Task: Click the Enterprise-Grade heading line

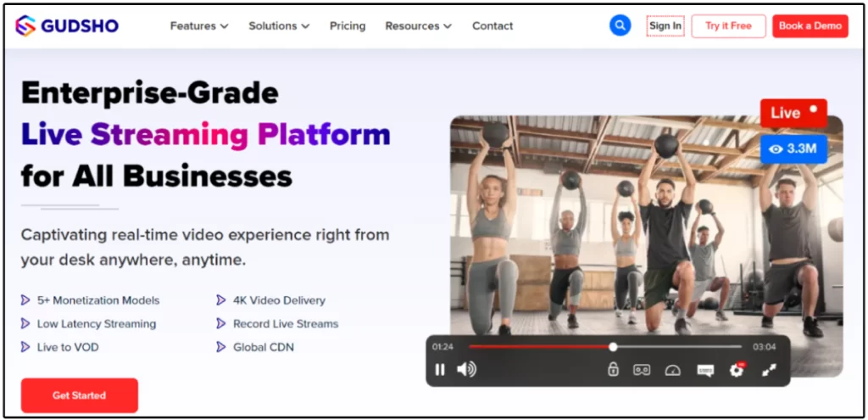Action: click(149, 93)
